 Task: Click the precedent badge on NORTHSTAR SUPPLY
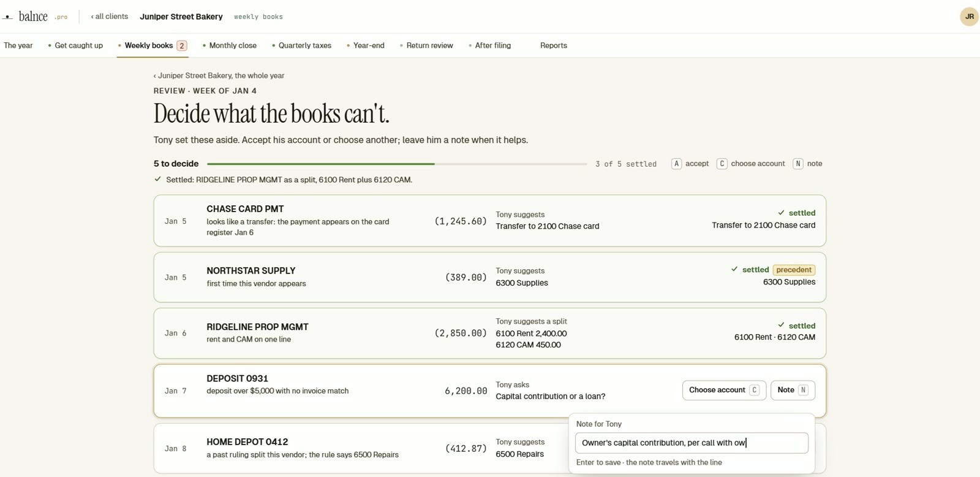tap(794, 270)
